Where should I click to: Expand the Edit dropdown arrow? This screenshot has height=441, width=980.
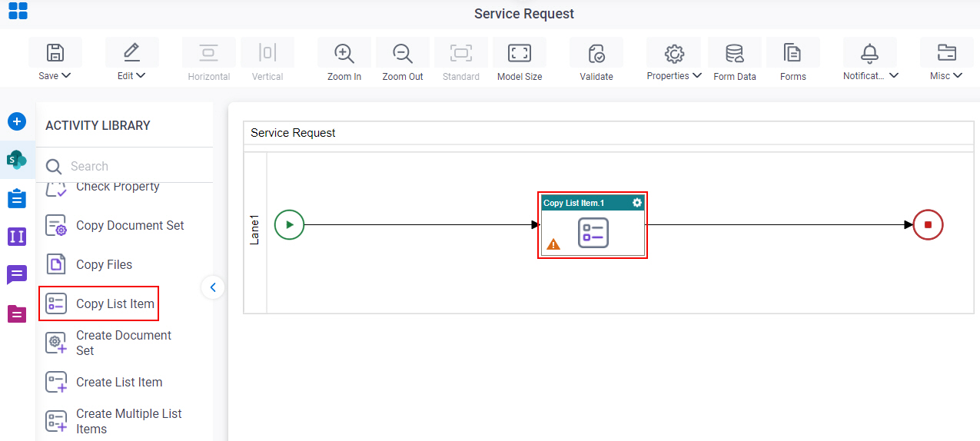tap(141, 76)
